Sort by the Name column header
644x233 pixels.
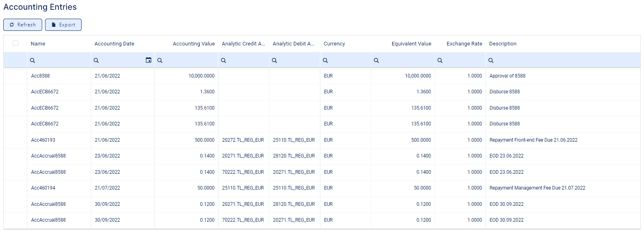point(38,44)
